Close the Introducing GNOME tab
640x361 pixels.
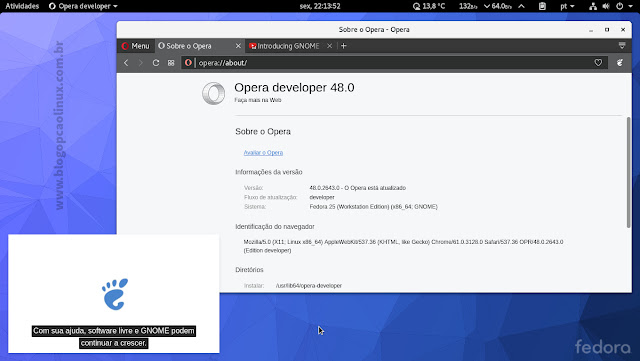(329, 46)
